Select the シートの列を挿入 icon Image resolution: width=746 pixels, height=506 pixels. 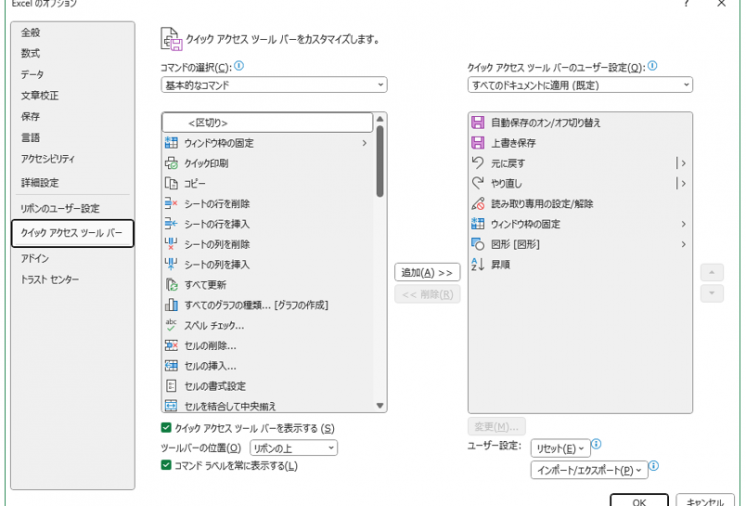click(x=171, y=264)
